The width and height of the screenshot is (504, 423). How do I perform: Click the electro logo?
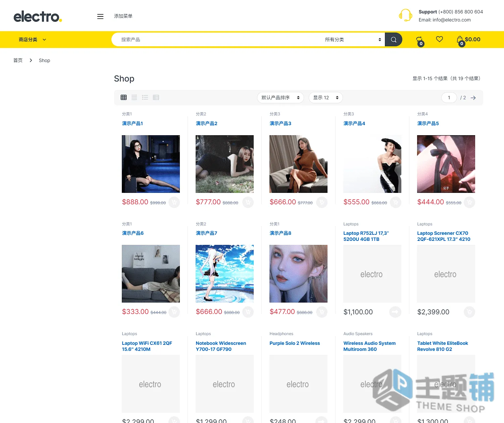pos(38,16)
